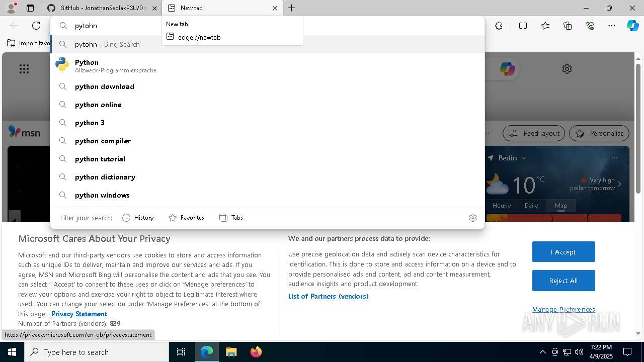
Task: Open the Split screen icon
Action: click(523, 26)
